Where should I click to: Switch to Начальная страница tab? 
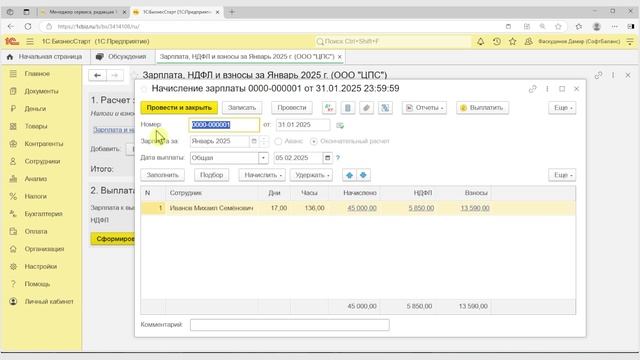coord(44,57)
